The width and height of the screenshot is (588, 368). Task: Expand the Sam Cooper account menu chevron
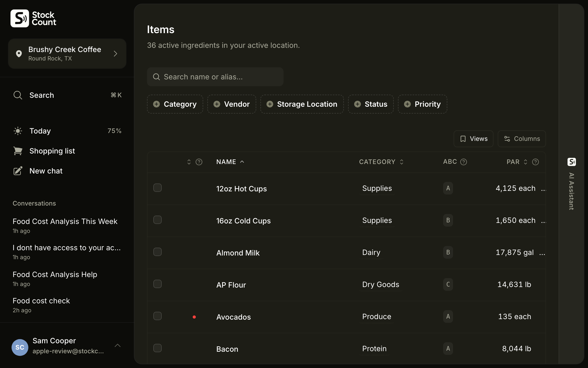118,345
